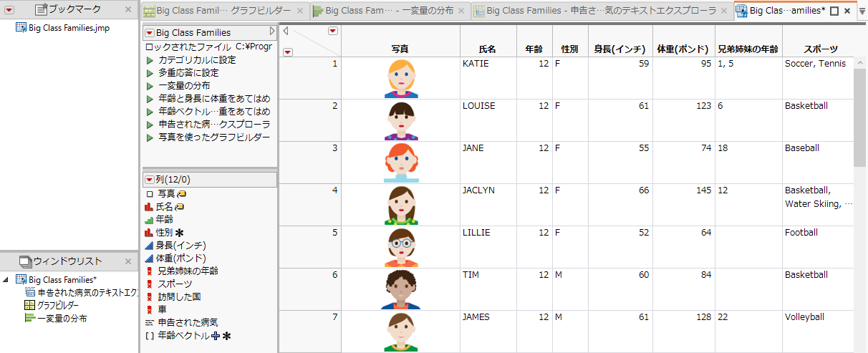Click the unstructured text icon for 申告された病気
This screenshot has height=353, width=868.
149,322
